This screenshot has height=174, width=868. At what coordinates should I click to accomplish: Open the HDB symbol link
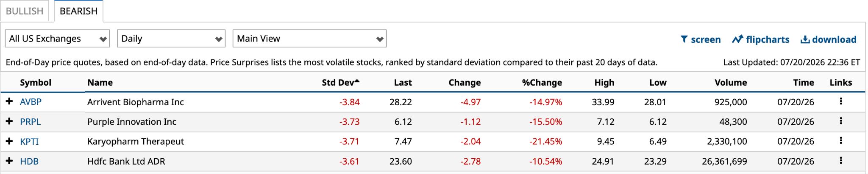click(29, 161)
